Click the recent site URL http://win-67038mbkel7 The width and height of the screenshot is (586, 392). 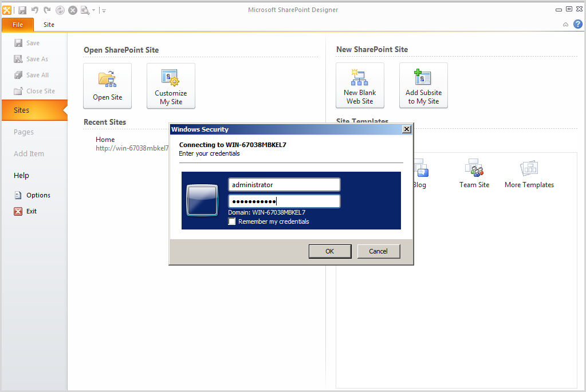click(132, 148)
